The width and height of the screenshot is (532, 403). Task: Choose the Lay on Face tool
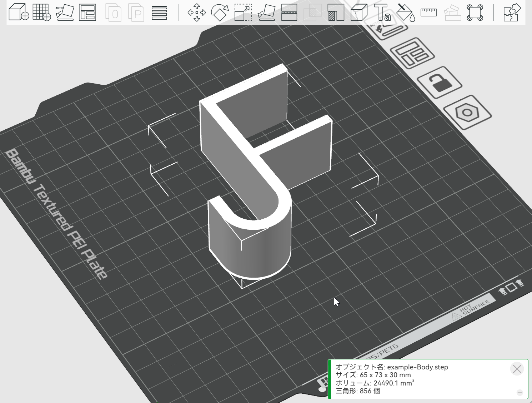click(266, 13)
